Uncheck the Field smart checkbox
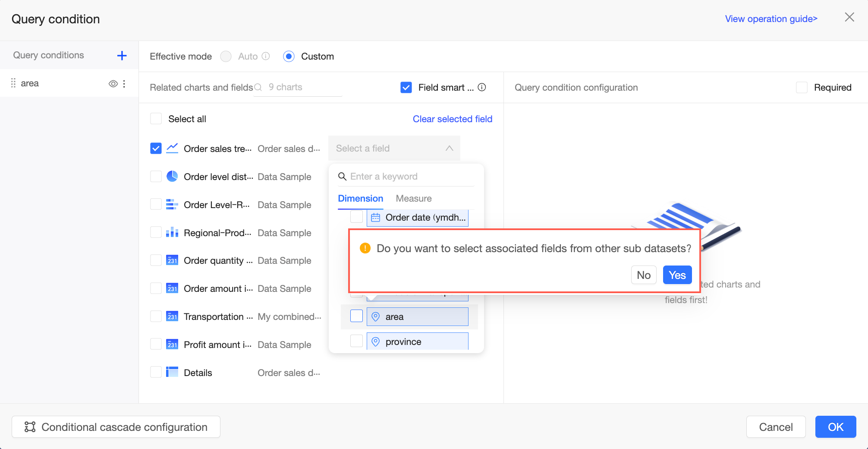 pyautogui.click(x=406, y=87)
